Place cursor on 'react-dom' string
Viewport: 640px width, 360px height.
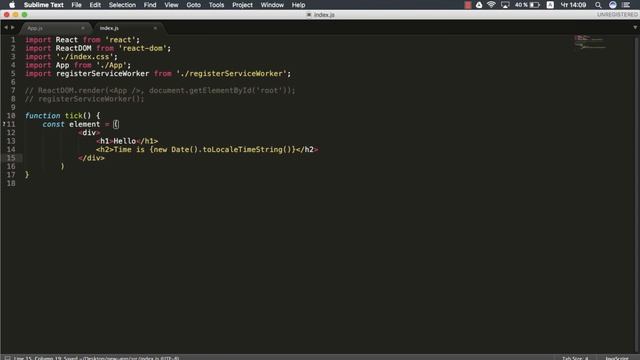[x=142, y=48]
